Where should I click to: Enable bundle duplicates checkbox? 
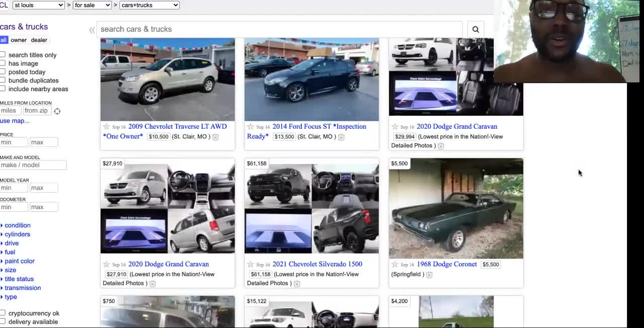tap(3, 80)
